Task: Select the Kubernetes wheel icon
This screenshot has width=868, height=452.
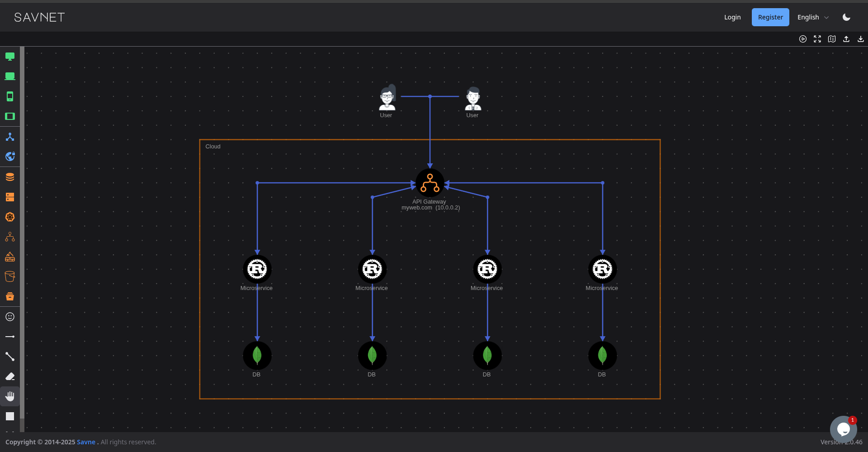Action: point(10,217)
